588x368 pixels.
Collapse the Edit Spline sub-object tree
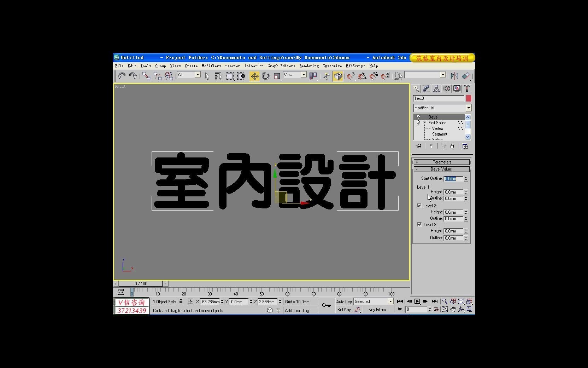coord(424,123)
